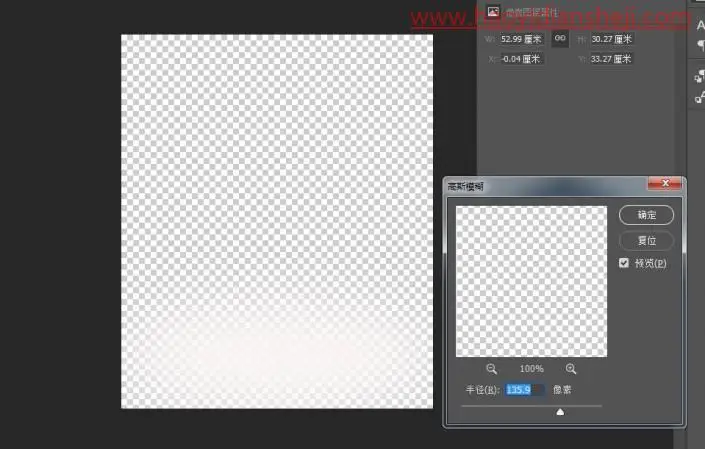The height and width of the screenshot is (449, 705).
Task: Open the Paragraph panel pilcrow icon
Action: 701,45
